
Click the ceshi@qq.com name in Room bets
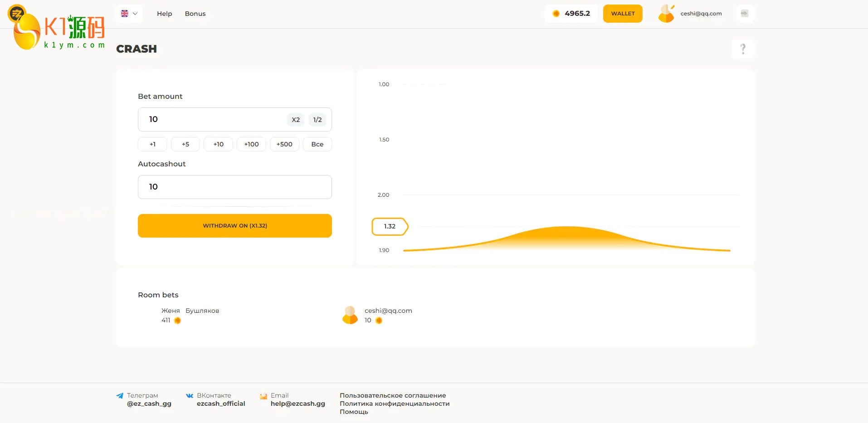pos(388,311)
